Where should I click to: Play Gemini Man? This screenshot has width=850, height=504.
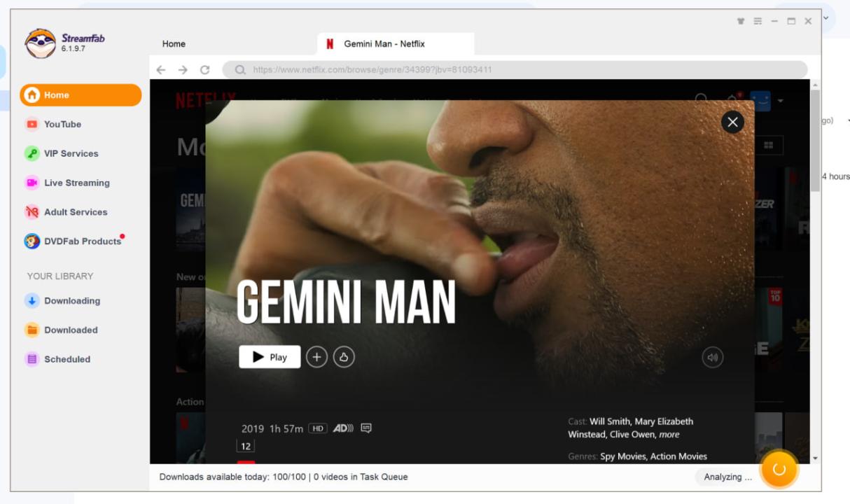[270, 357]
